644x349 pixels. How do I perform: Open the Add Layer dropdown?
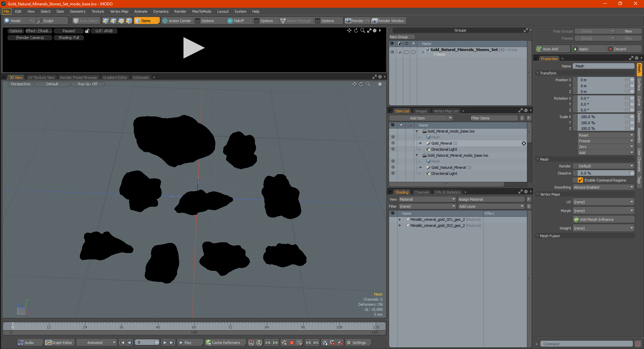tap(491, 206)
